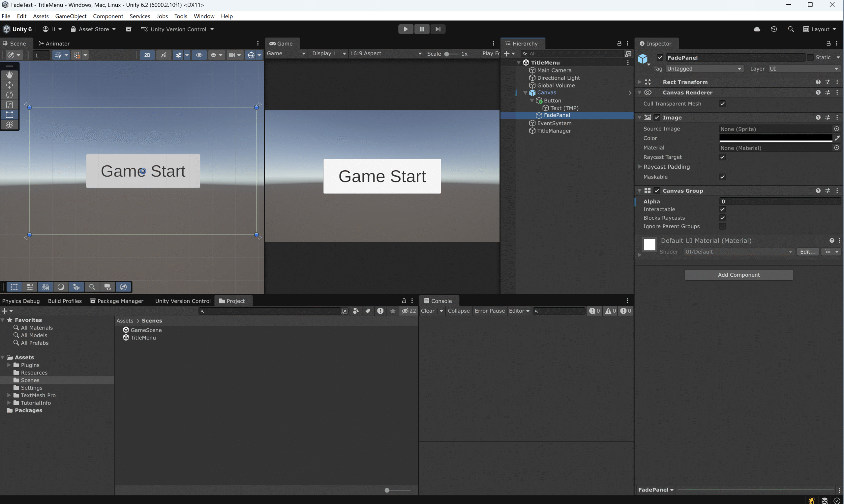Select the Hand tool in Scene view
The width and height of the screenshot is (844, 504).
[10, 75]
